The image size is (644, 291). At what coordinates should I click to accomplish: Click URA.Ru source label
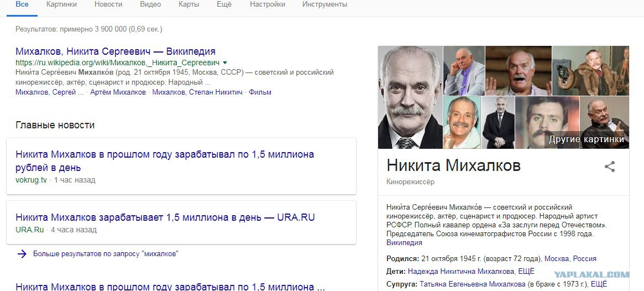pyautogui.click(x=29, y=230)
